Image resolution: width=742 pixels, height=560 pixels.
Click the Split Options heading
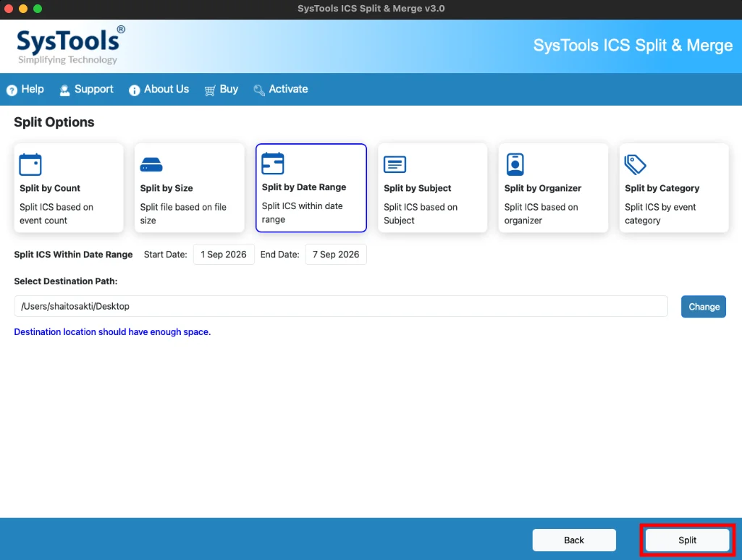point(54,122)
